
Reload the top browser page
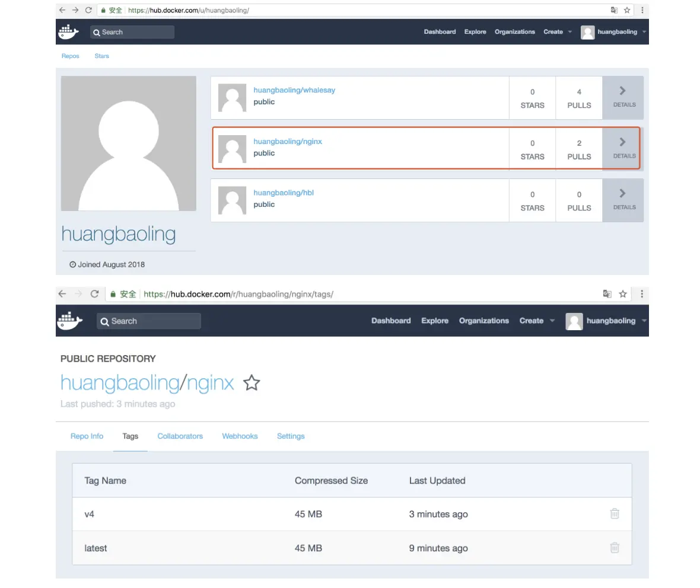pos(88,10)
